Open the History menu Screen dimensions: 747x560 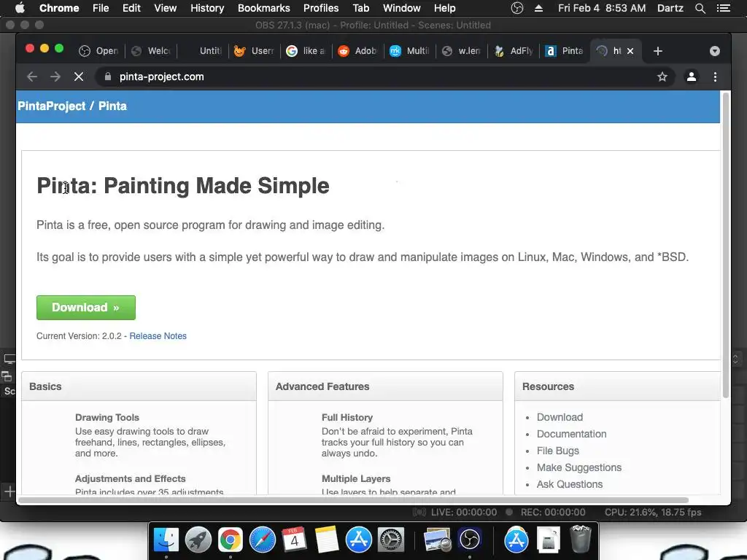[x=207, y=8]
